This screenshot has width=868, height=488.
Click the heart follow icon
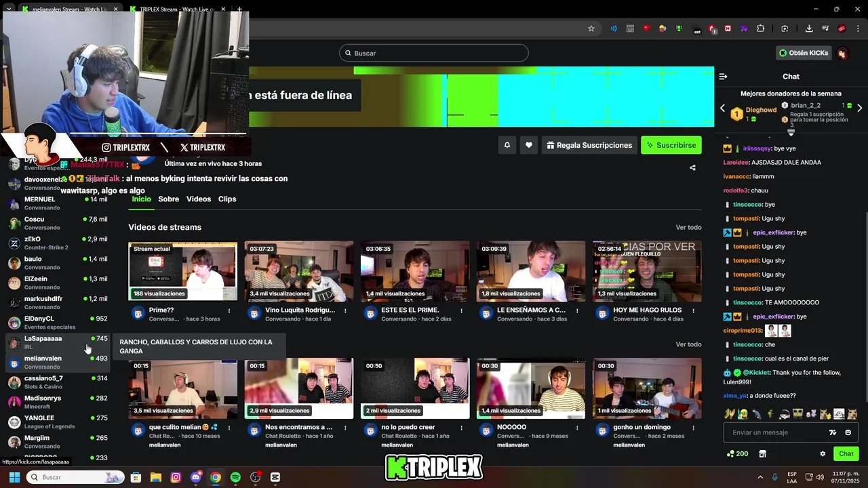point(529,145)
